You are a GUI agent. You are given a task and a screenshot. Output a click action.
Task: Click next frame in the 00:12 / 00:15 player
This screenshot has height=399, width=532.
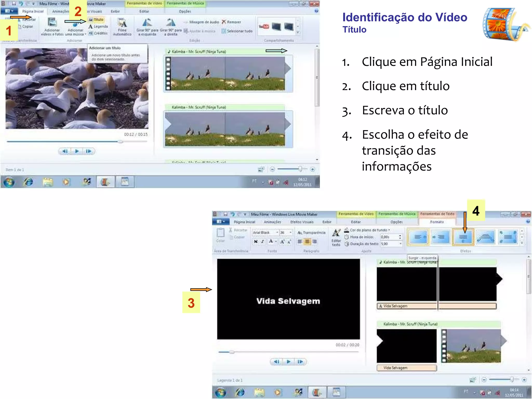pyautogui.click(x=89, y=151)
